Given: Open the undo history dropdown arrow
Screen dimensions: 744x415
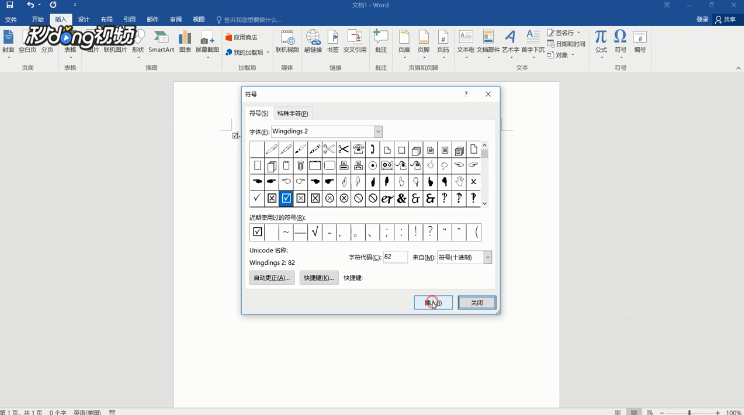Looking at the screenshot, I should click(39, 5).
